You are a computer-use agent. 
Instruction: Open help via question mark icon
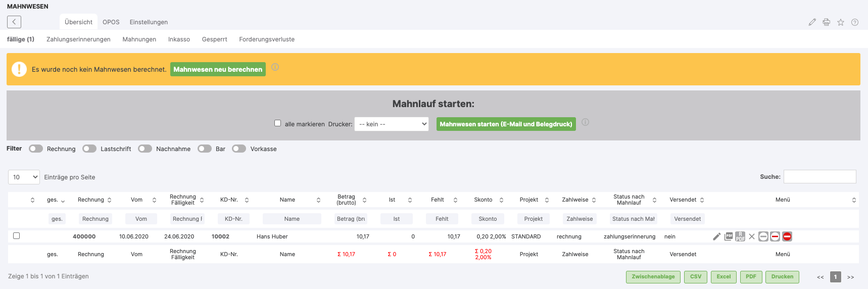855,22
